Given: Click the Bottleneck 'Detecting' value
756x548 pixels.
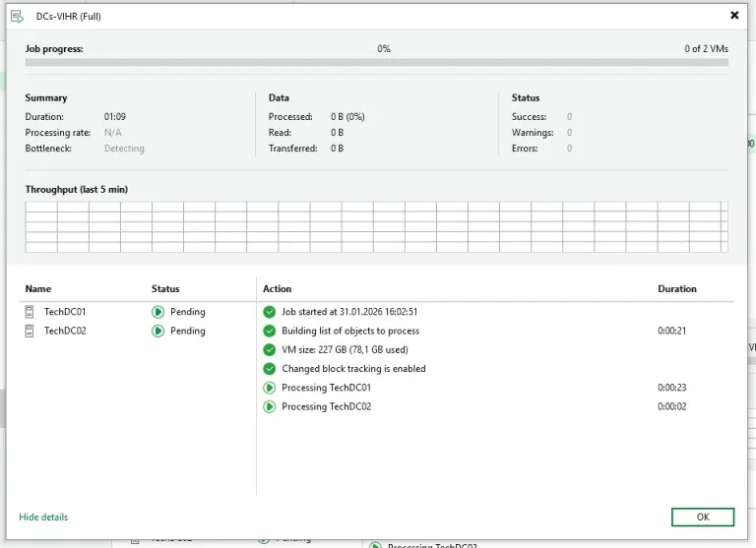Looking at the screenshot, I should (124, 149).
